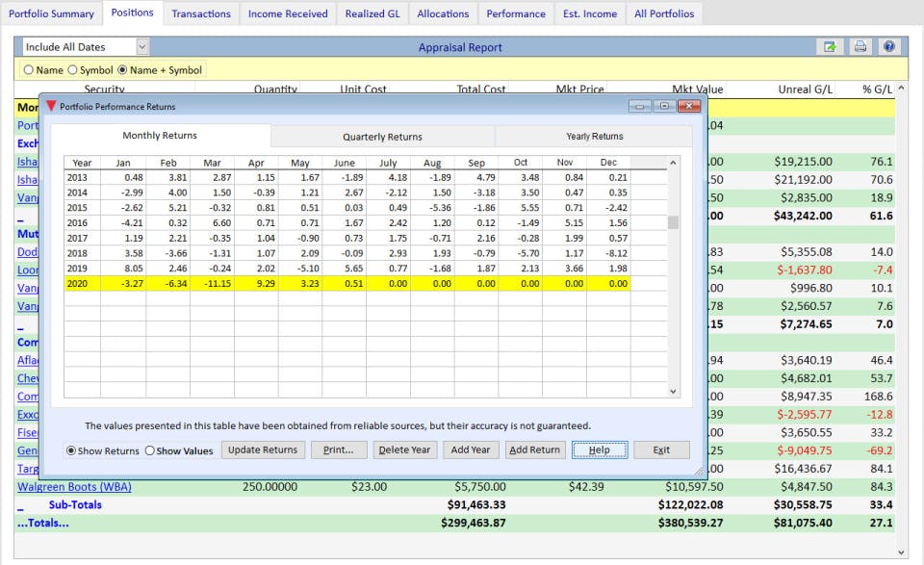Click the printer icon in report header

pyautogui.click(x=860, y=47)
